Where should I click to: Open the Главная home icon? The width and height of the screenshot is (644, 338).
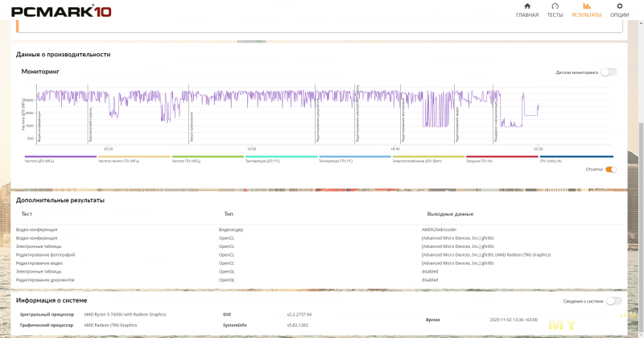coord(527,6)
